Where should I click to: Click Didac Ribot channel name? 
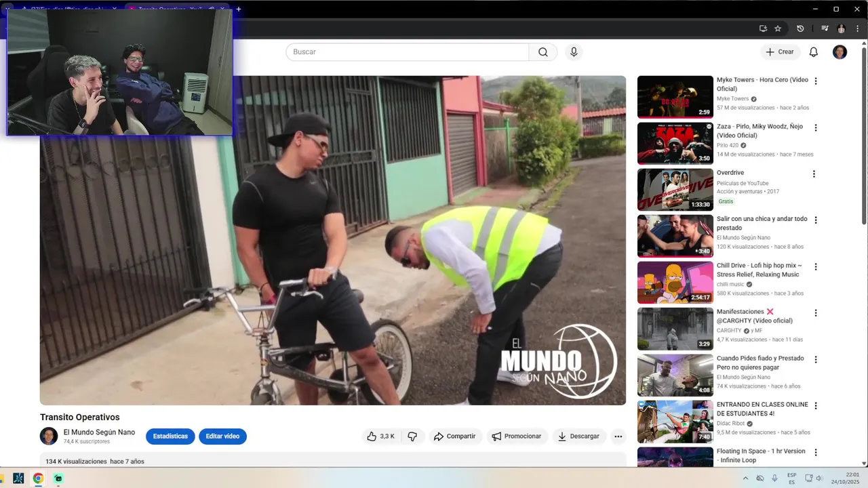(x=731, y=423)
